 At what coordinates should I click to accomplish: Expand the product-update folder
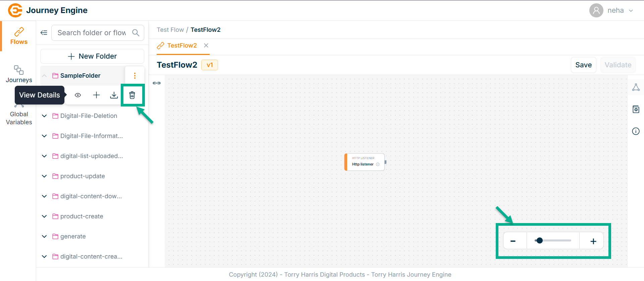pyautogui.click(x=44, y=176)
